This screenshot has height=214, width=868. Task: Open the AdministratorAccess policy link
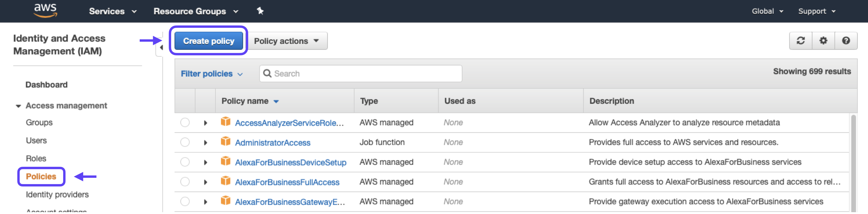coord(273,143)
